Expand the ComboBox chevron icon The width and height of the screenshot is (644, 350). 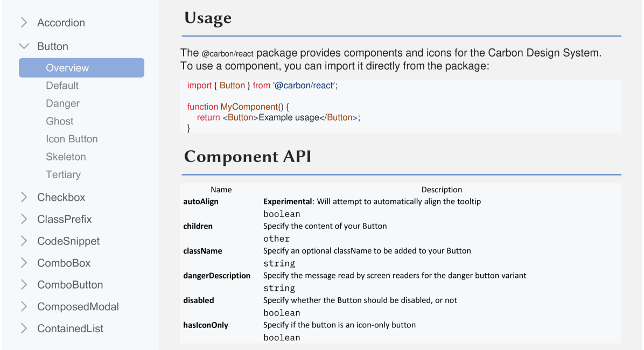click(x=24, y=263)
